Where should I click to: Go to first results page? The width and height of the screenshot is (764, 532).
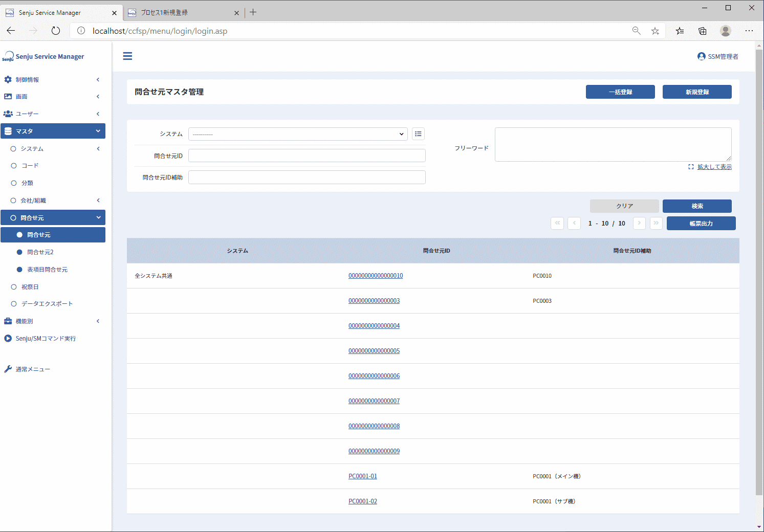(x=557, y=223)
